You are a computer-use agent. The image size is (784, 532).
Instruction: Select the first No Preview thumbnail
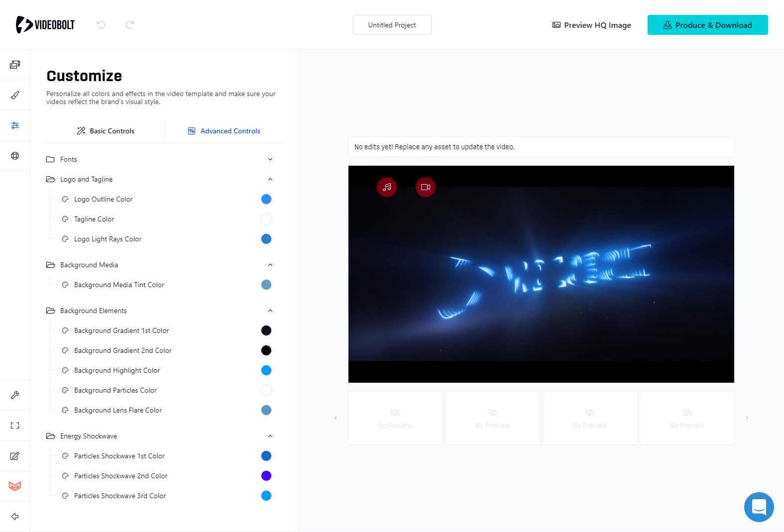tap(395, 418)
